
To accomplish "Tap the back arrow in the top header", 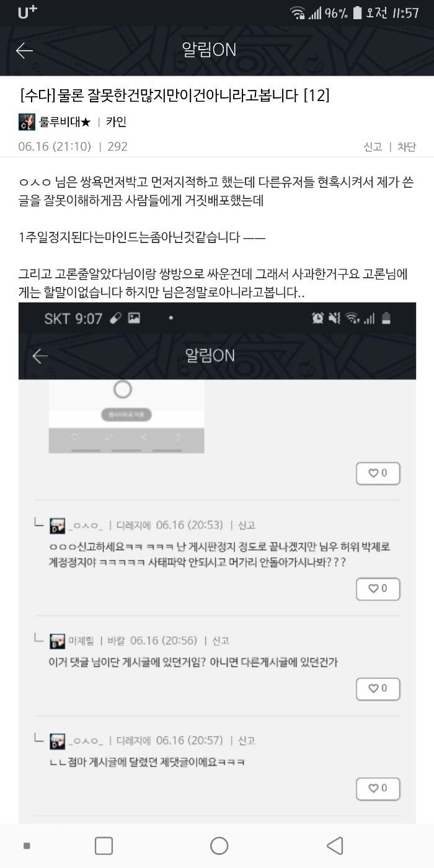I will coord(24,50).
